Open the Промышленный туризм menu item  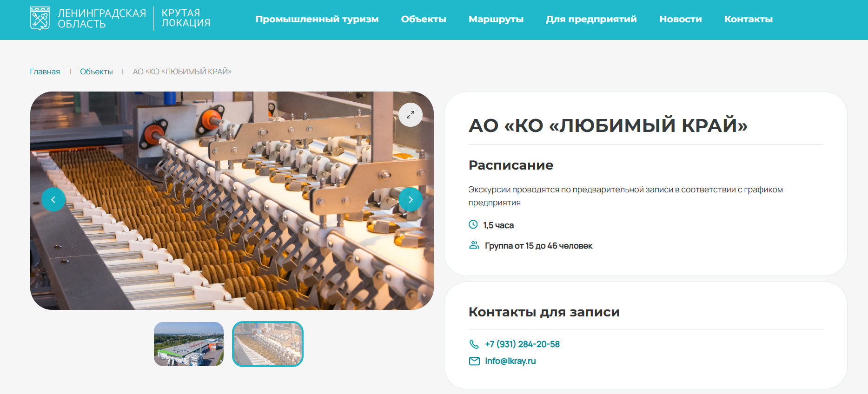317,20
